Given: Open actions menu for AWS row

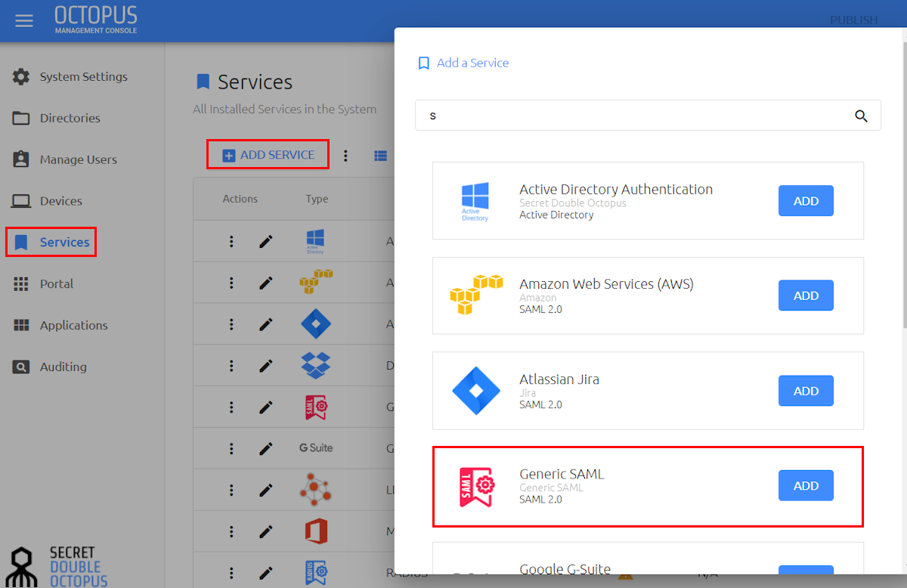Looking at the screenshot, I should [x=231, y=283].
